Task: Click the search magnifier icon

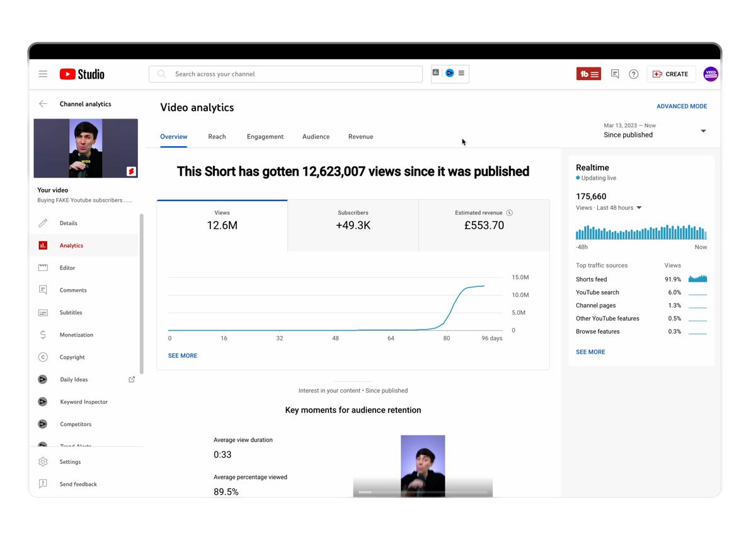Action: [162, 74]
